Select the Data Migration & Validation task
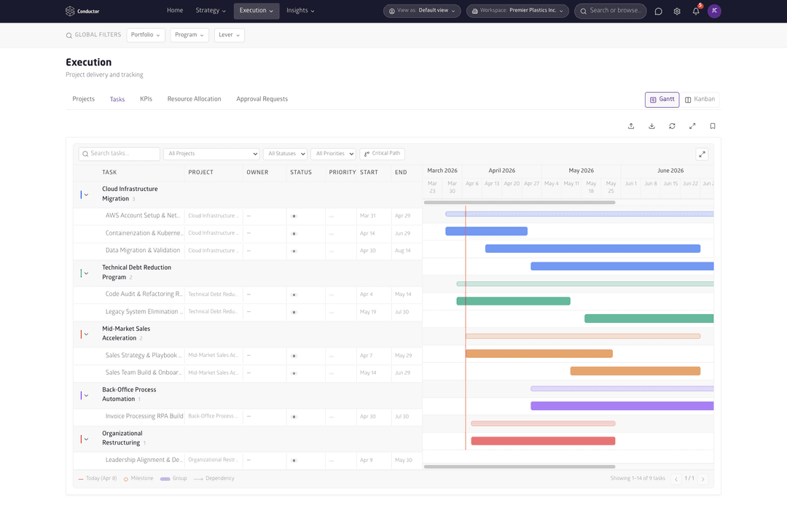Screen dimensions: 787x532 coord(143,251)
